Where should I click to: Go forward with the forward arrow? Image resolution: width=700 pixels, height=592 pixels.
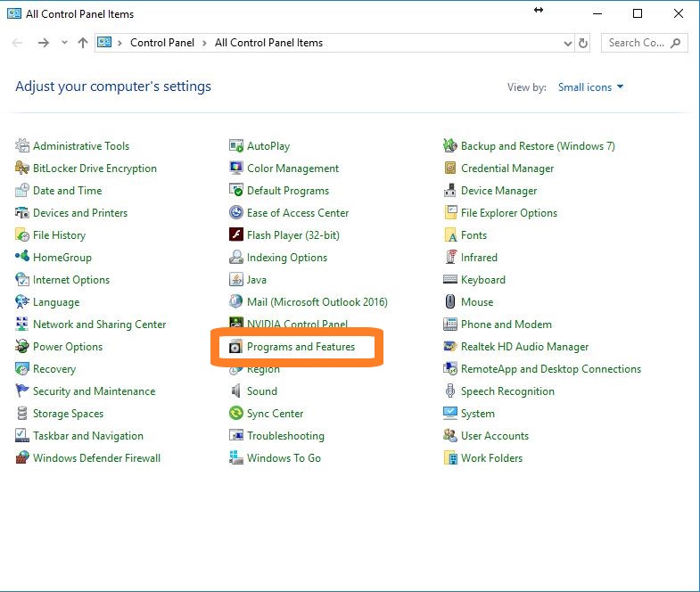point(44,43)
